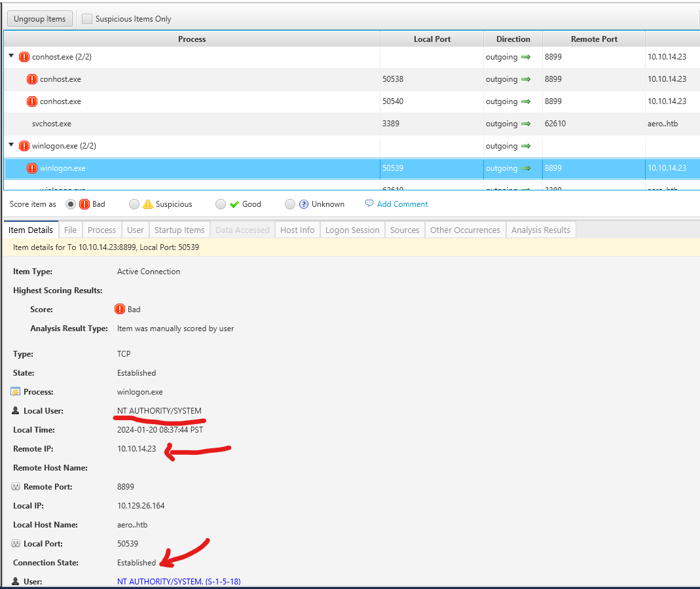700x589 pixels.
Task: Click the Remote Port icon in details
Action: pos(16,487)
